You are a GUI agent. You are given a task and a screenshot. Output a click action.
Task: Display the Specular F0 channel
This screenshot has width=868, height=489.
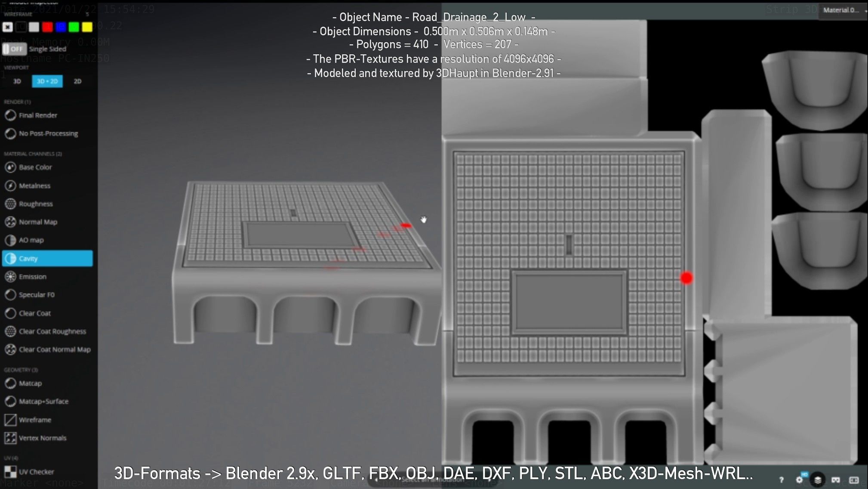click(x=30, y=294)
